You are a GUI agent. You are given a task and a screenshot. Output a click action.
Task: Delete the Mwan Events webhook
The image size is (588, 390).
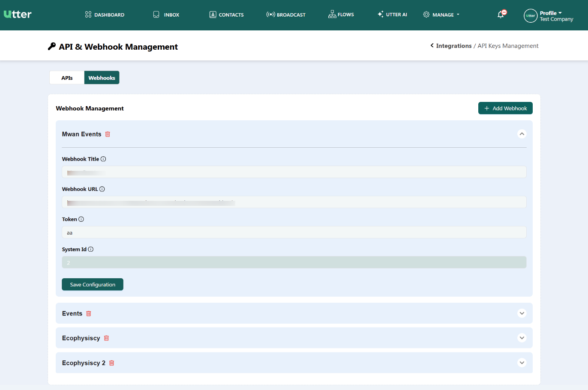pyautogui.click(x=108, y=134)
